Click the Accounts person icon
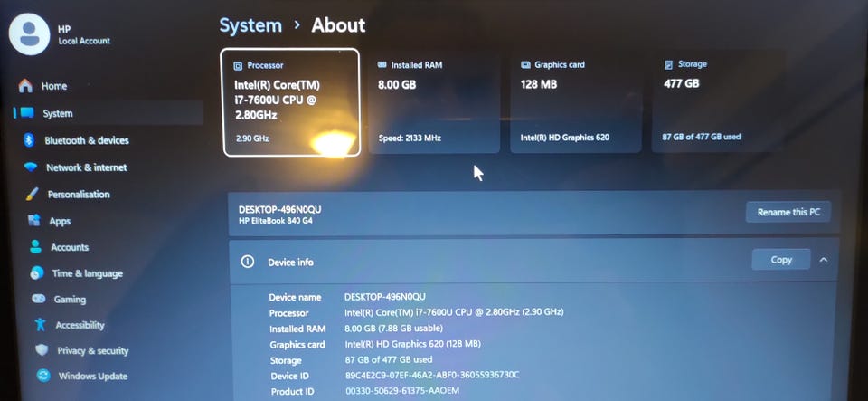This screenshot has width=868, height=401. pyautogui.click(x=36, y=247)
